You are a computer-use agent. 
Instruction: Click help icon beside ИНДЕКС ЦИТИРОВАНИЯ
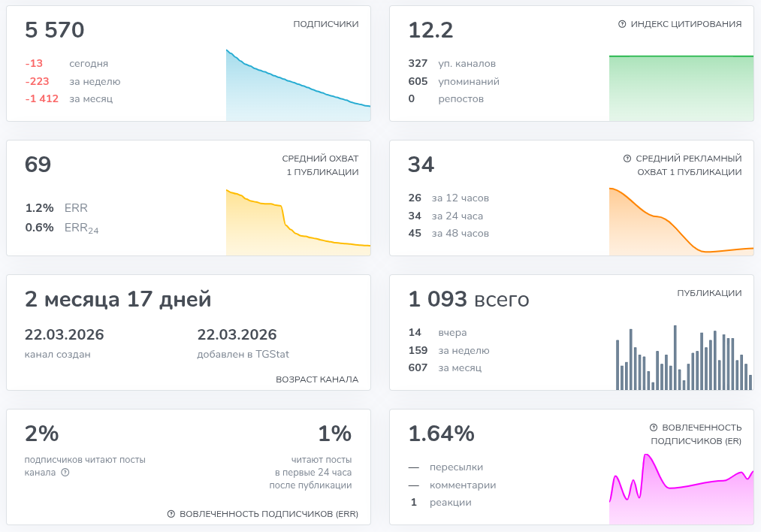pos(622,24)
